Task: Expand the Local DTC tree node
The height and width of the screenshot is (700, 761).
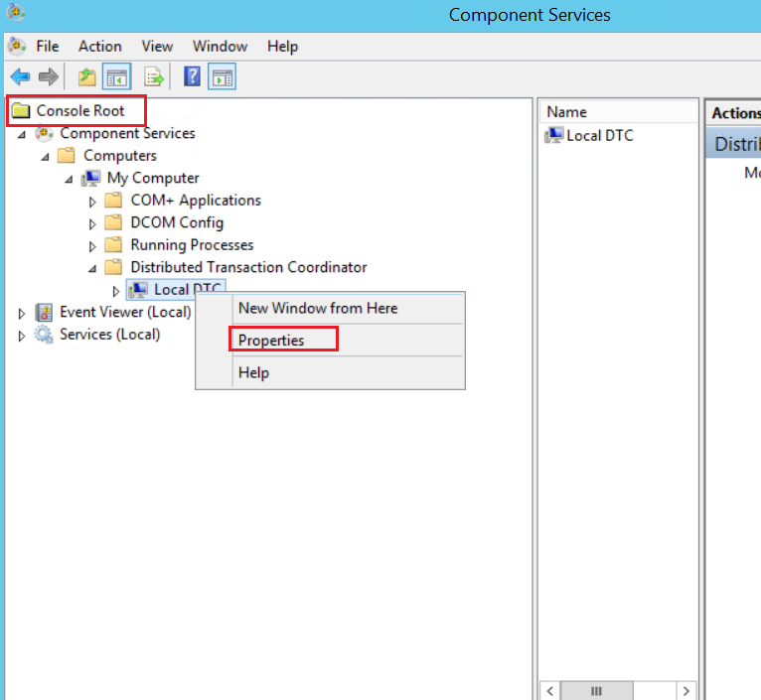Action: pyautogui.click(x=115, y=291)
